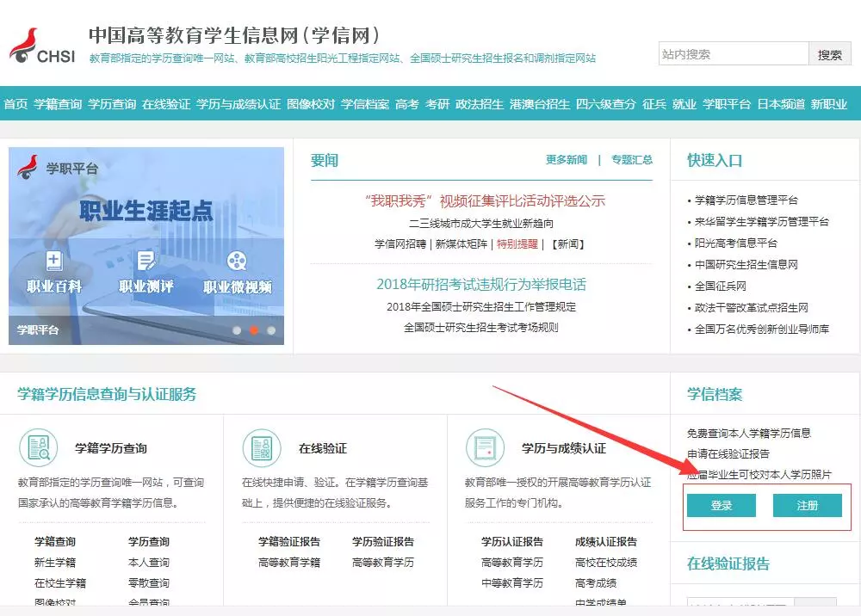The image size is (861, 616).
Task: Click the 登录 login button
Action: [721, 505]
